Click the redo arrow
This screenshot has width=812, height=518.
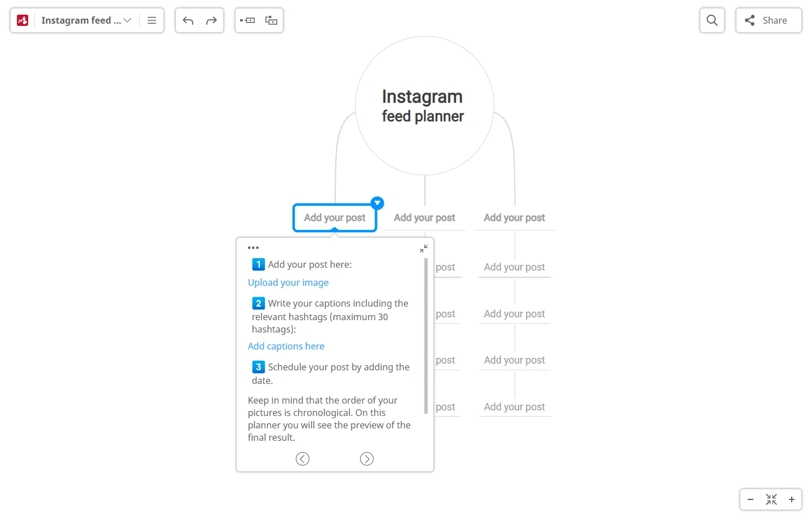[x=211, y=21]
